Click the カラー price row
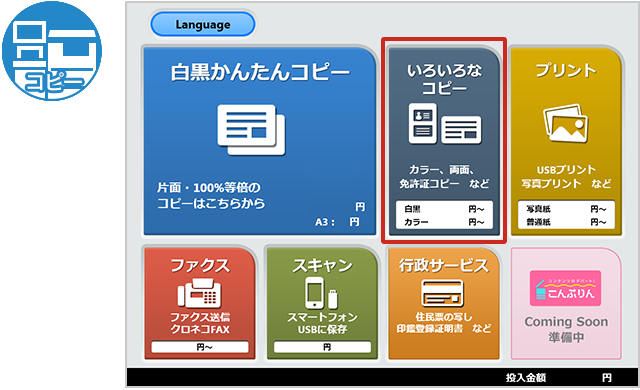 click(444, 222)
